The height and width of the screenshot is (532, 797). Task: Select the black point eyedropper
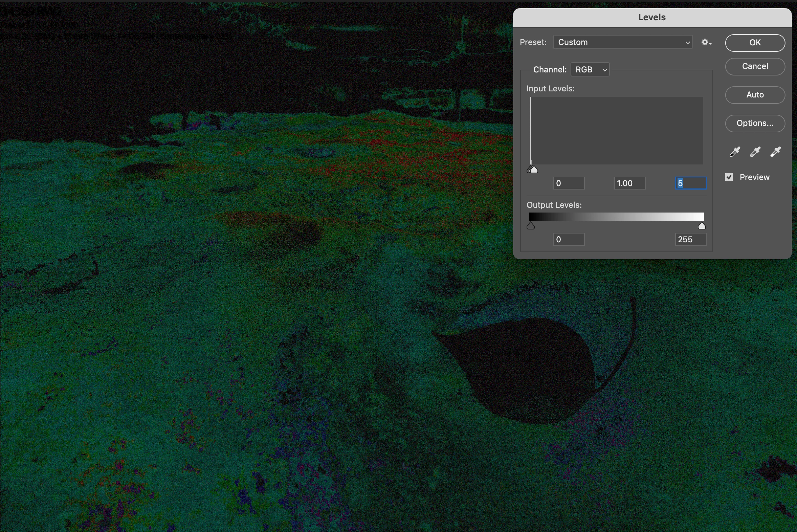(735, 152)
